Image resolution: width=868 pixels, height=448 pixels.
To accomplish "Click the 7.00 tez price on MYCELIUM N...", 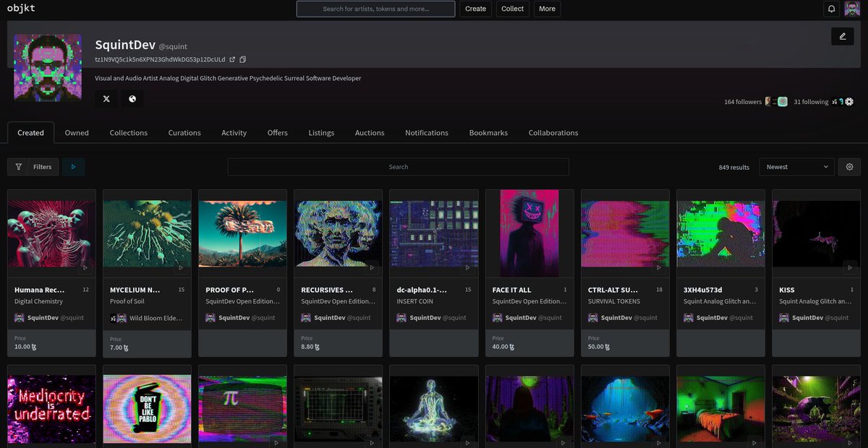I will (x=118, y=348).
